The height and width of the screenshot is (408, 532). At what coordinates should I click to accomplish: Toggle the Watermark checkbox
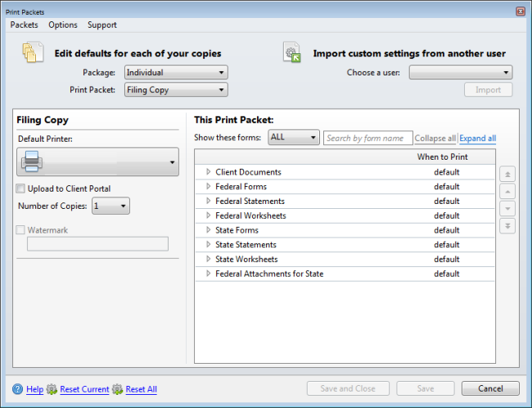click(x=21, y=230)
